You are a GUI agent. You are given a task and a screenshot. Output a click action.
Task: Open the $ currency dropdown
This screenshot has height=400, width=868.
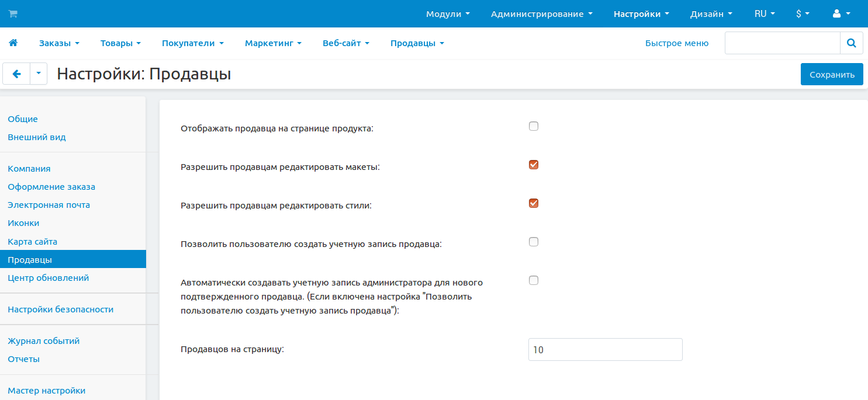tap(802, 13)
